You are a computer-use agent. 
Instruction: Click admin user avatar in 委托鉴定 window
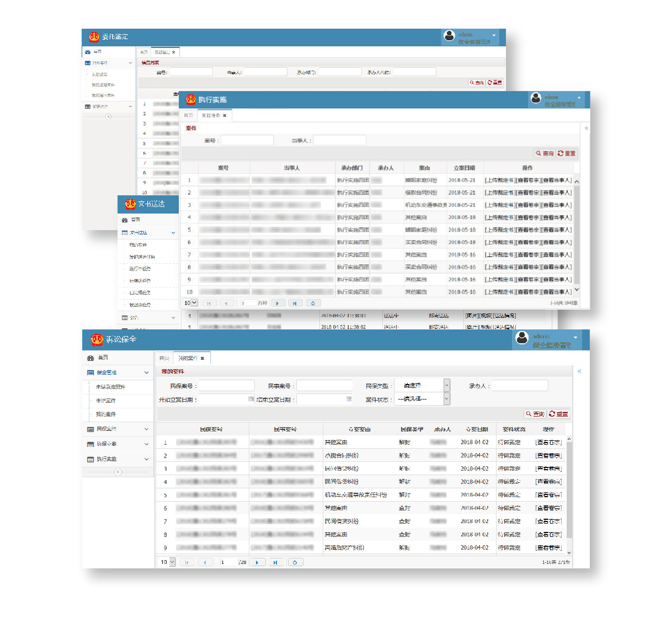pos(449,36)
